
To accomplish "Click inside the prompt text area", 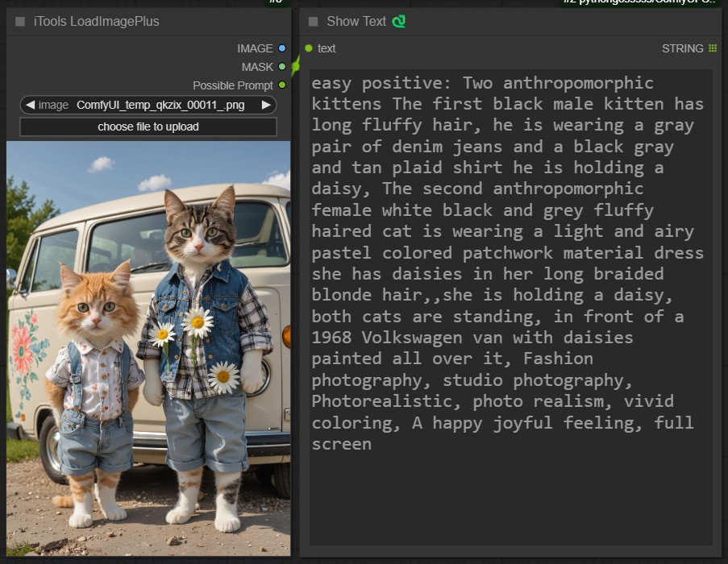I will (x=510, y=307).
